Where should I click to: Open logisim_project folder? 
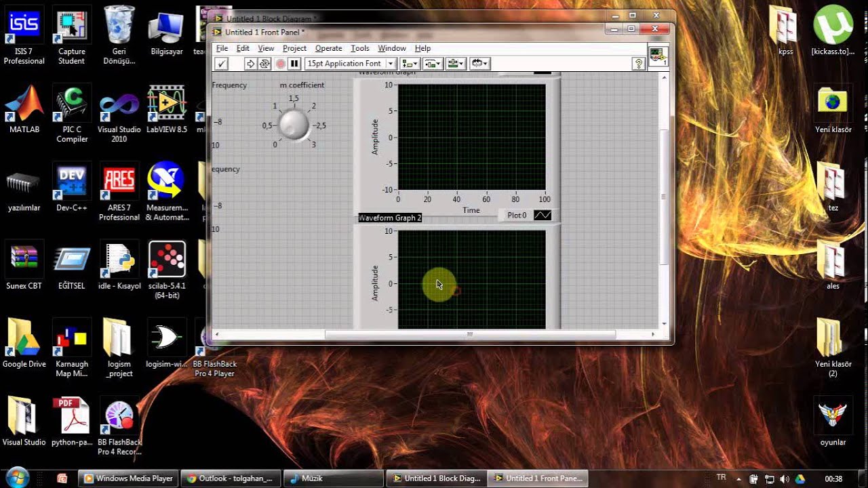pos(119,348)
